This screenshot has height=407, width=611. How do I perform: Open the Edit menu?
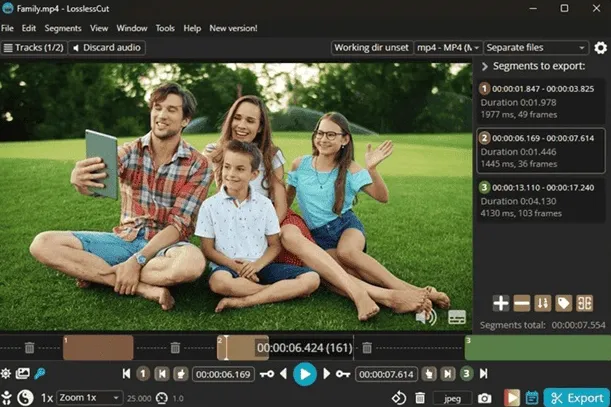[x=29, y=28]
